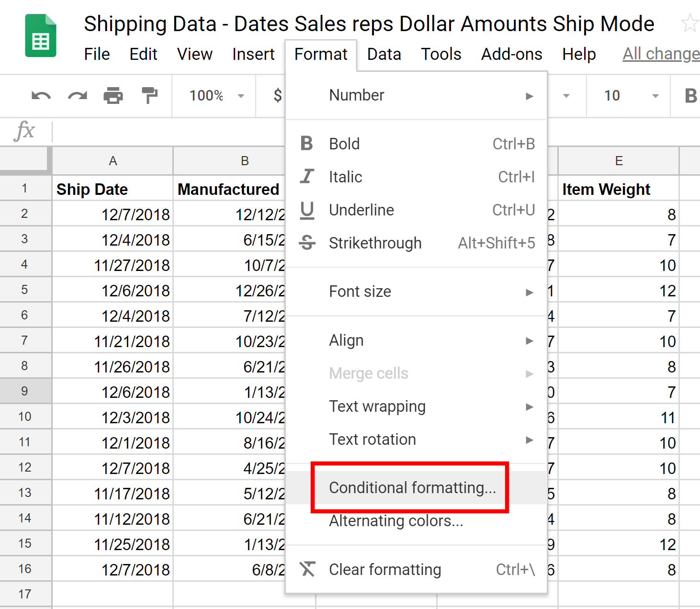This screenshot has width=700, height=609.
Task: Click the select-all corner box
Action: pyautogui.click(x=26, y=160)
